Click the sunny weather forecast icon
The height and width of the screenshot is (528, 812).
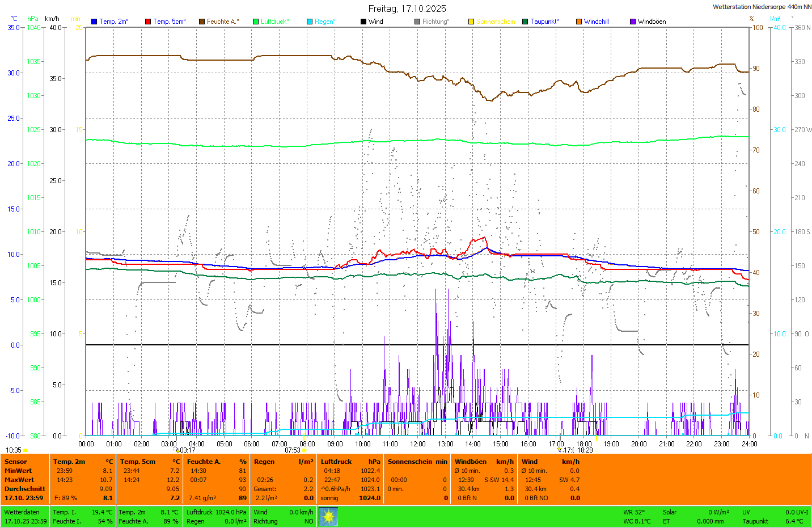tap(328, 516)
